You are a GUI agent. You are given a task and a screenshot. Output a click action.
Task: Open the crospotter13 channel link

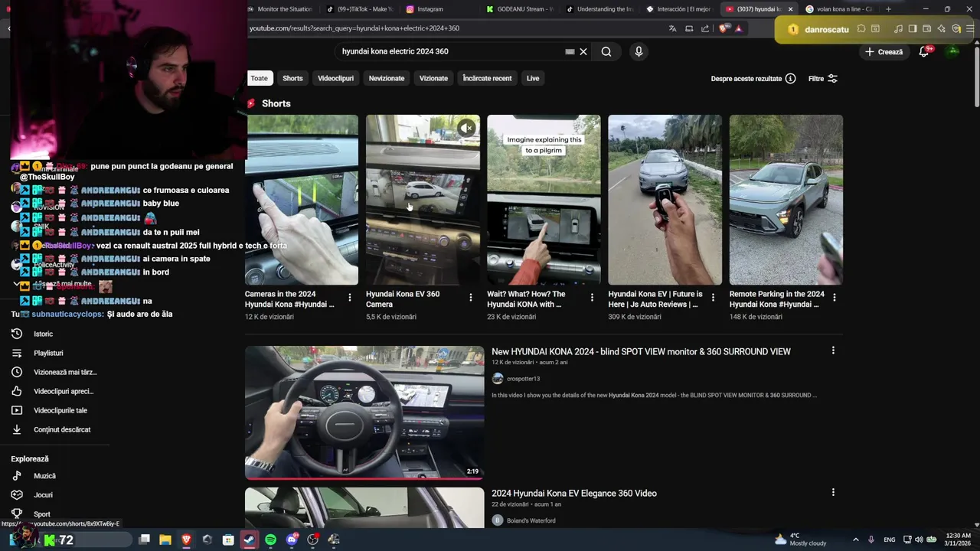523,379
